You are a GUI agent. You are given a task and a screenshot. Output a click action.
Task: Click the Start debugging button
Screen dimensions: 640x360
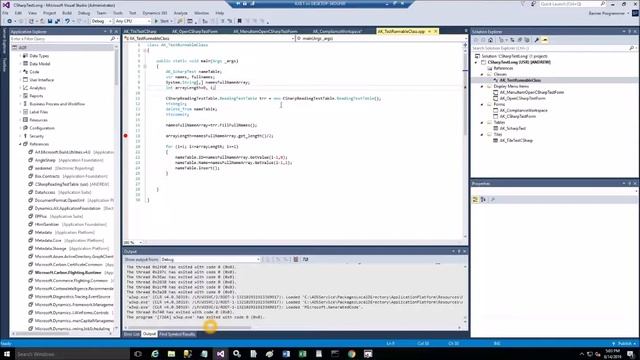(x=162, y=21)
